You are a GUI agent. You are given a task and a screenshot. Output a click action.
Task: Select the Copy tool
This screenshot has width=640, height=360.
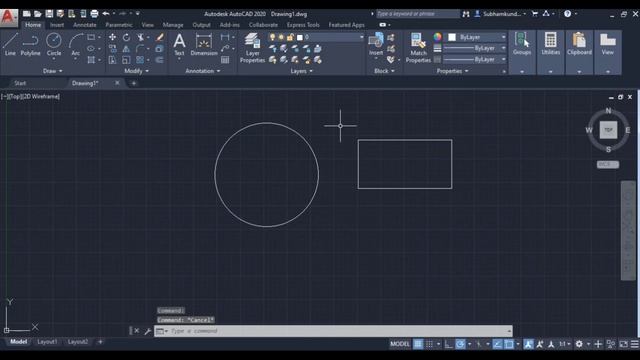coord(112,49)
